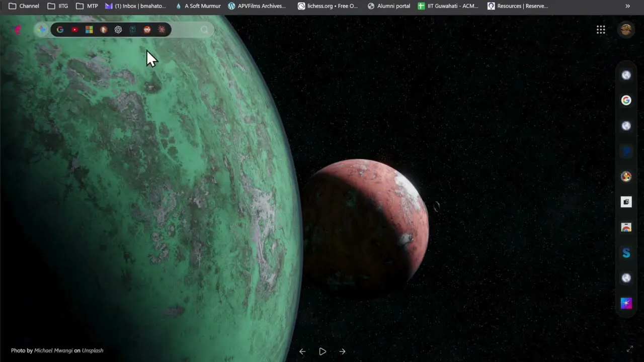This screenshot has height=362, width=644.
Task: Open the MTP bookmarks folder
Action: pos(87,6)
